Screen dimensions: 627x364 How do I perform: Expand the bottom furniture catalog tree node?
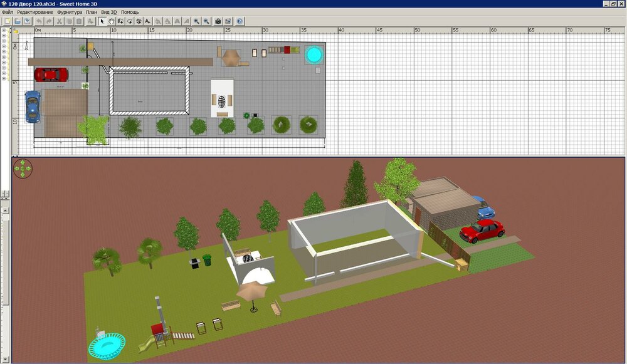[4, 80]
